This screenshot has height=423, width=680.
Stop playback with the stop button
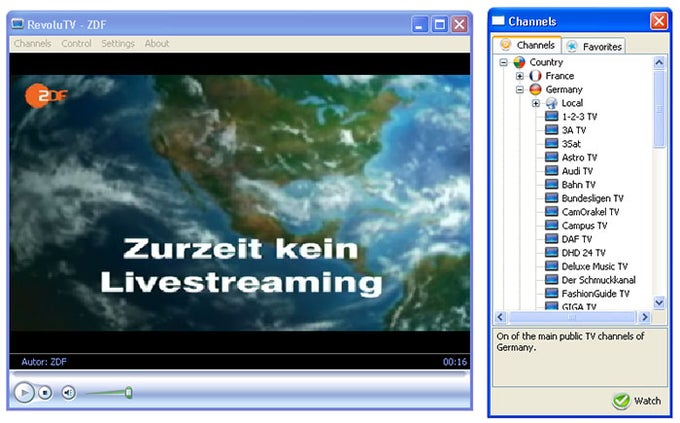(x=45, y=393)
